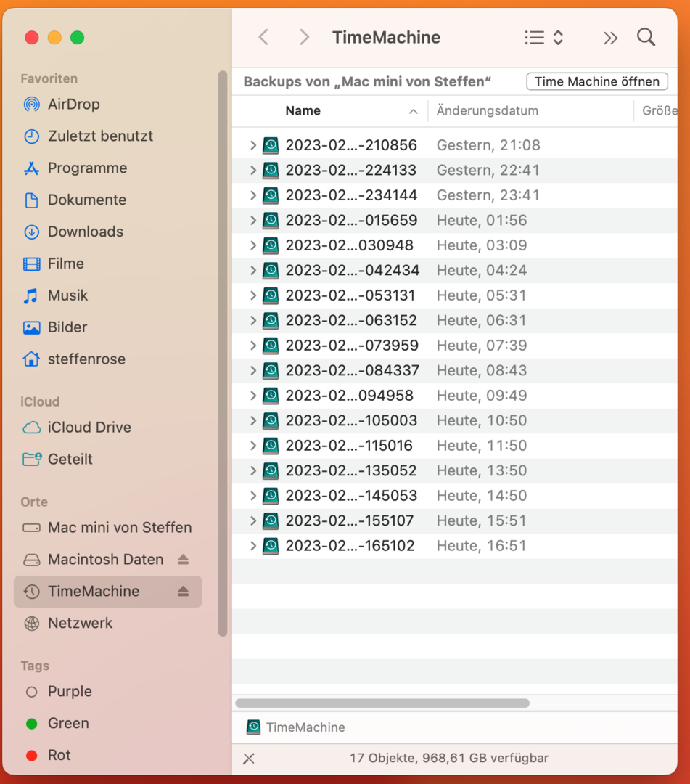Image resolution: width=690 pixels, height=784 pixels.
Task: Sort by Name column header
Action: click(x=303, y=110)
